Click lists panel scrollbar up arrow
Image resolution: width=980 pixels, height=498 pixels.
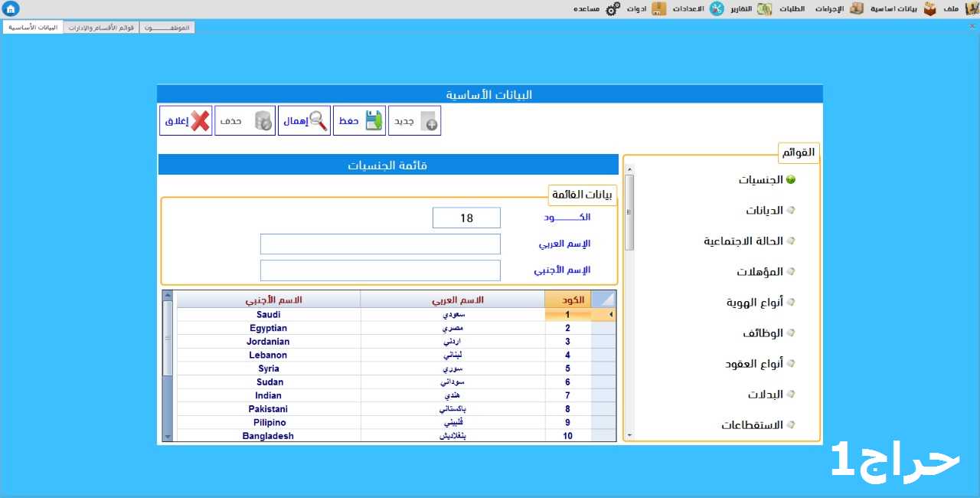pyautogui.click(x=629, y=168)
